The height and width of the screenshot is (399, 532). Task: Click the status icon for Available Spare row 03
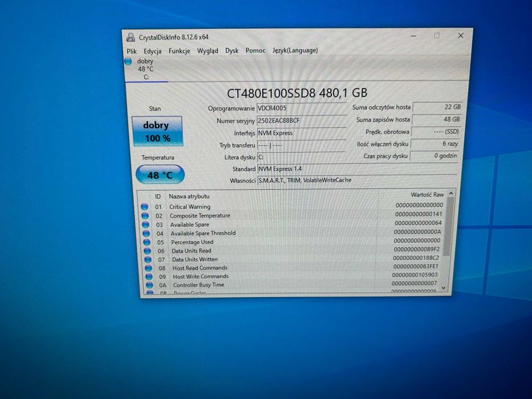click(x=146, y=225)
